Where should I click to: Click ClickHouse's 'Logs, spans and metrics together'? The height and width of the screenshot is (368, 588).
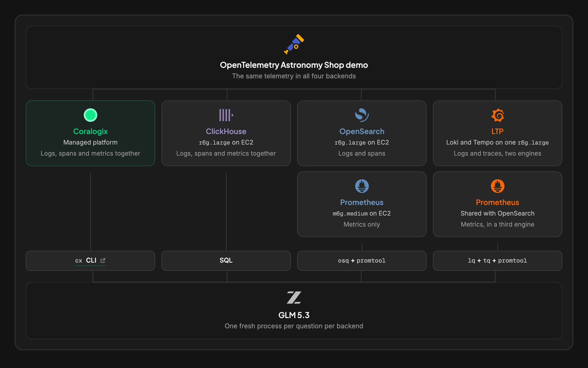pyautogui.click(x=226, y=154)
